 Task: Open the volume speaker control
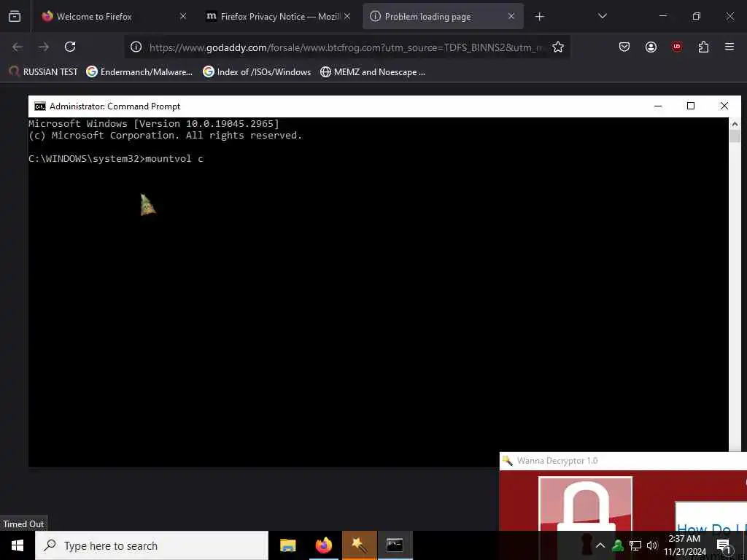pyautogui.click(x=652, y=545)
